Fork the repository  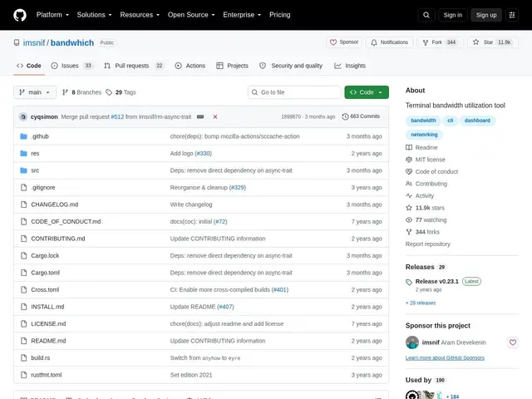(440, 42)
